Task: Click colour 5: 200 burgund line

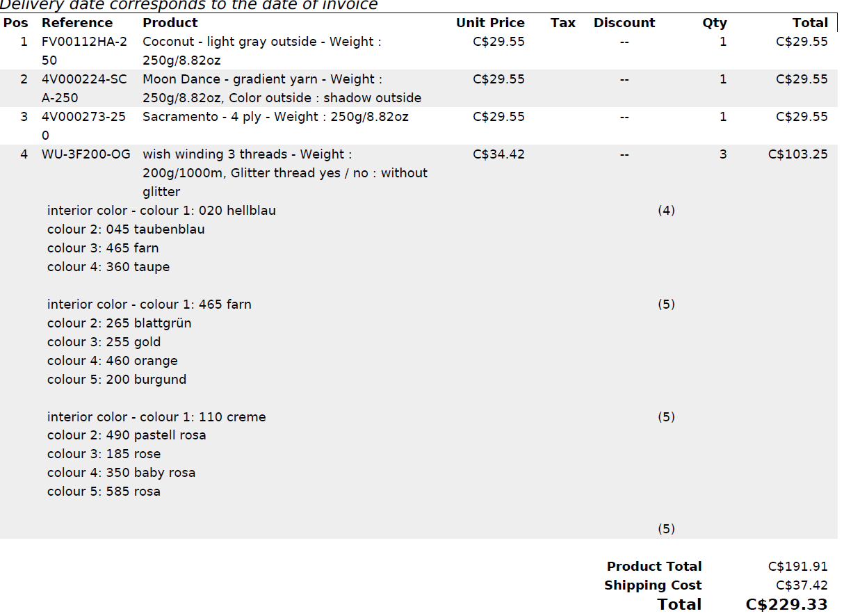Action: point(117,380)
